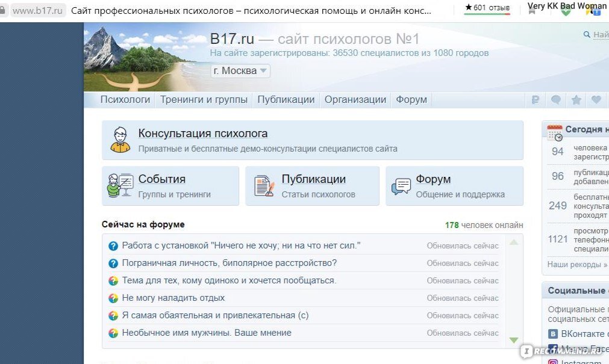Click the question-mark icon beside Пограничная личность topic

pos(113,263)
